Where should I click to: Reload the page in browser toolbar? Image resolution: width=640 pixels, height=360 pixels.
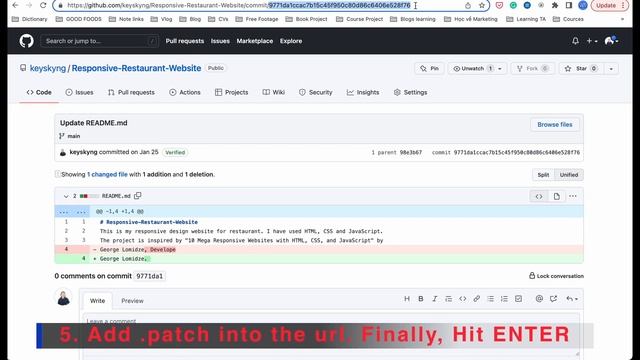43,5
